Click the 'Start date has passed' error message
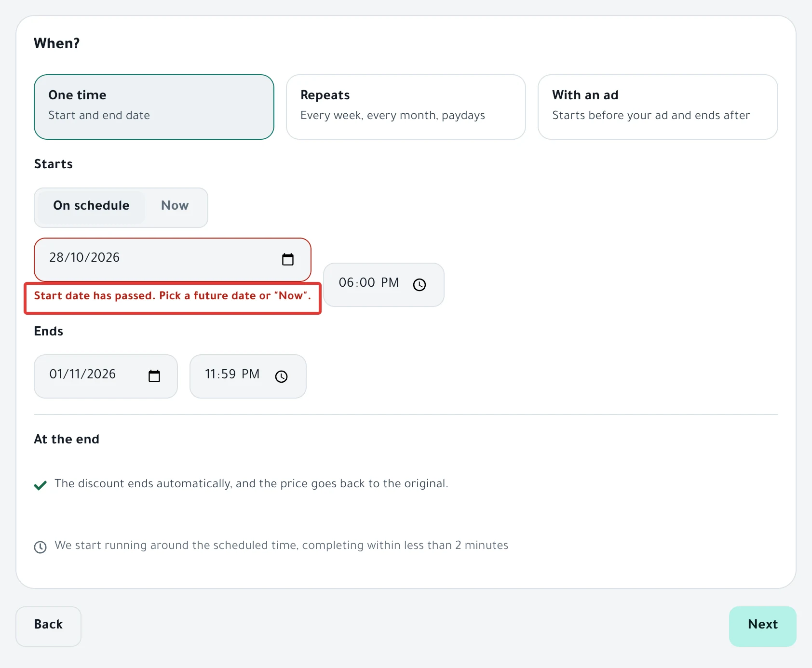This screenshot has width=812, height=668. [x=172, y=296]
